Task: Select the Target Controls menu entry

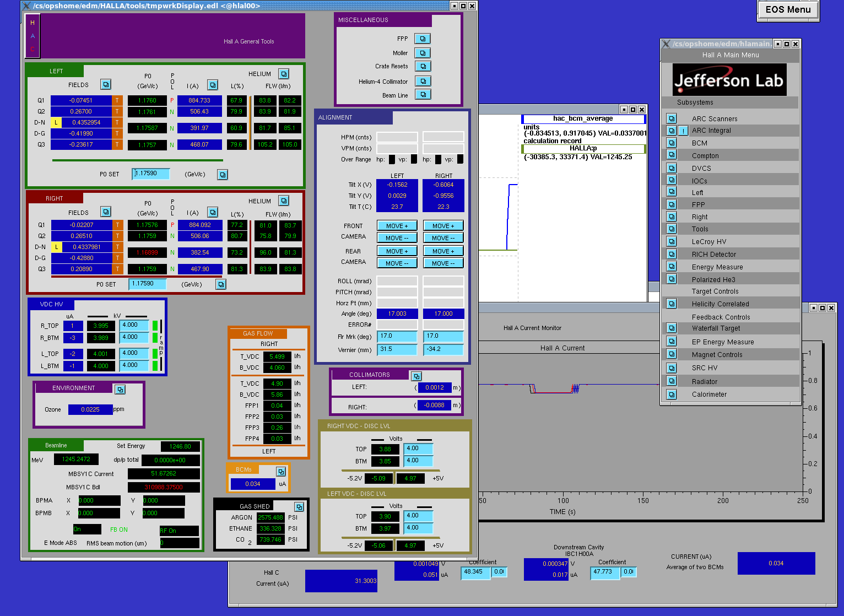Action: pyautogui.click(x=715, y=291)
